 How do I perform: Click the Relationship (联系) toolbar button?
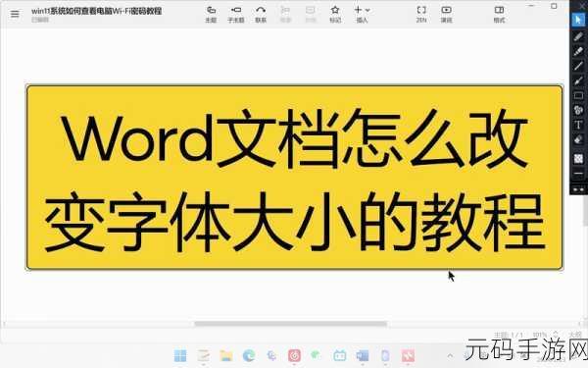point(261,14)
